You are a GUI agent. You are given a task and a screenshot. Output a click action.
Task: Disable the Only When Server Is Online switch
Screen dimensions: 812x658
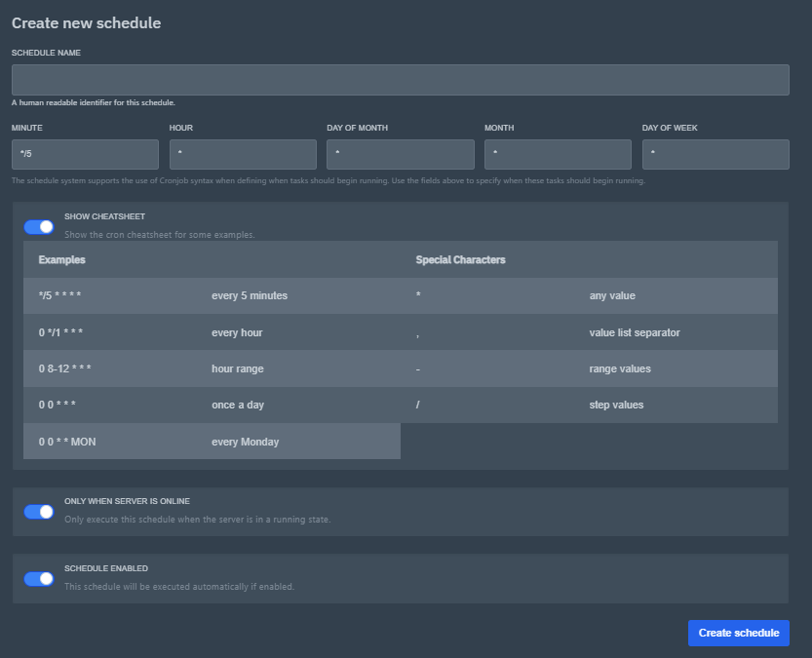39,512
